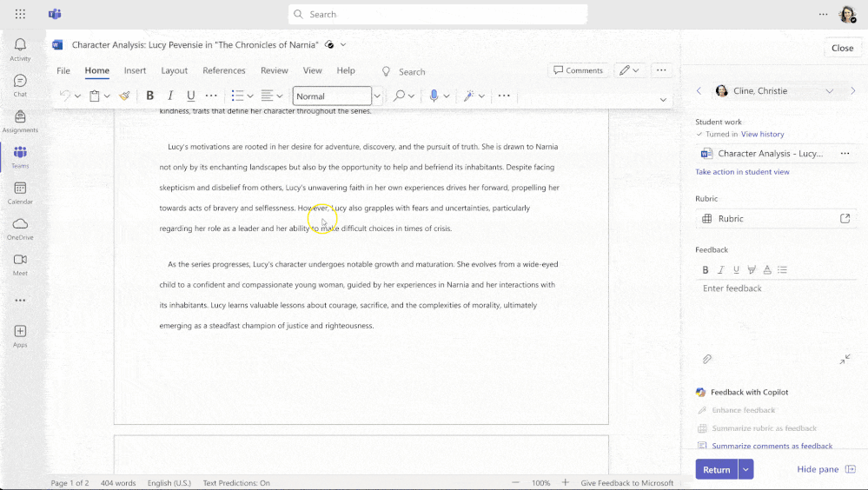868x490 pixels.
Task: Open Character Analysis file options ellipsis
Action: pos(845,154)
